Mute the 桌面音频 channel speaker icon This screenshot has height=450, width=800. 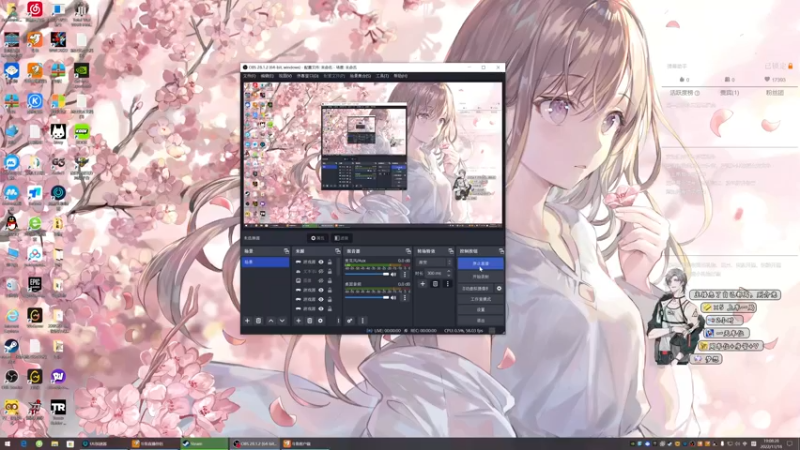(x=393, y=297)
